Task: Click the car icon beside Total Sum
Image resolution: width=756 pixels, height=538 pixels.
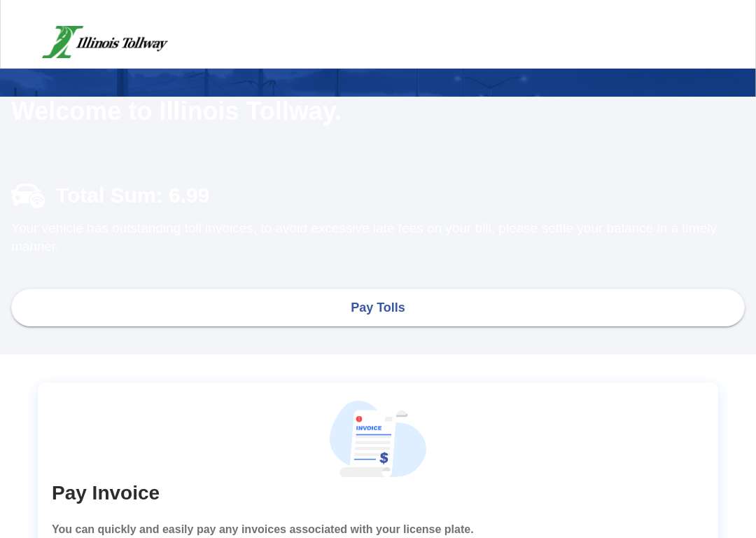Action: pos(28,195)
